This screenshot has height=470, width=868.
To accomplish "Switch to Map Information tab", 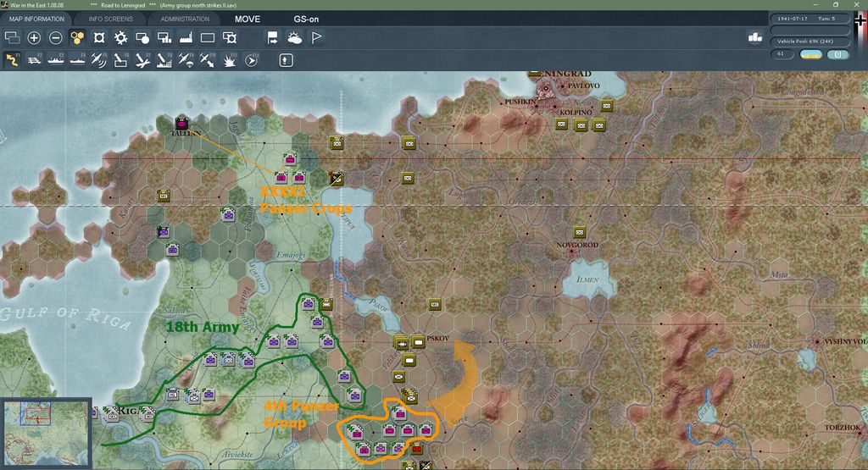I will (36, 19).
